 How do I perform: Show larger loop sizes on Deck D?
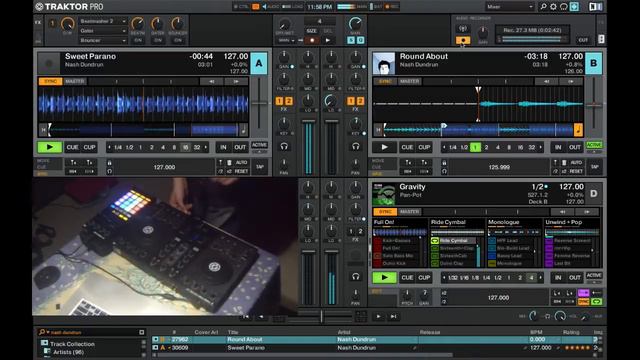(541, 278)
